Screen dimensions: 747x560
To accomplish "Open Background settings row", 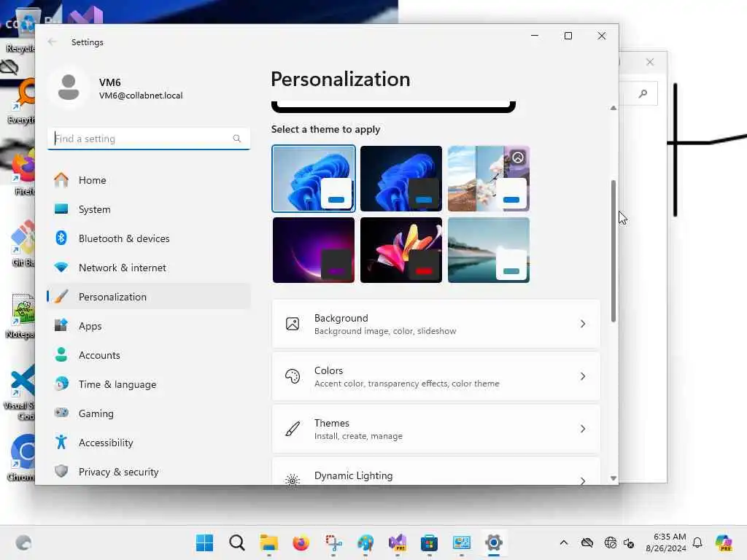I will point(436,324).
